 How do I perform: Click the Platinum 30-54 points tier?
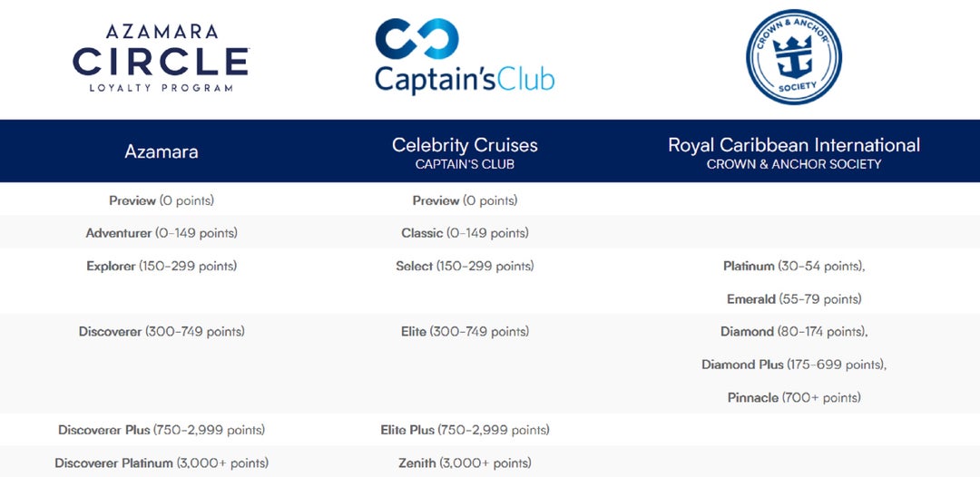click(x=794, y=267)
